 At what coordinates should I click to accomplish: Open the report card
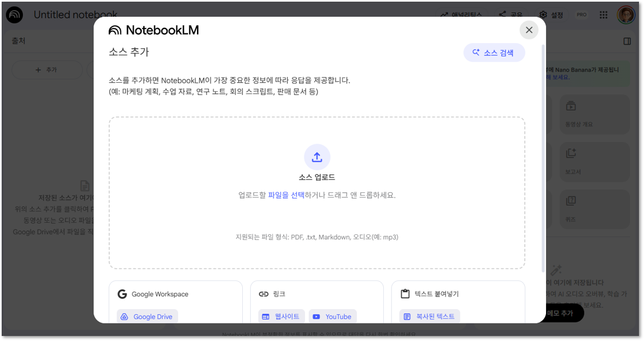[x=595, y=162]
